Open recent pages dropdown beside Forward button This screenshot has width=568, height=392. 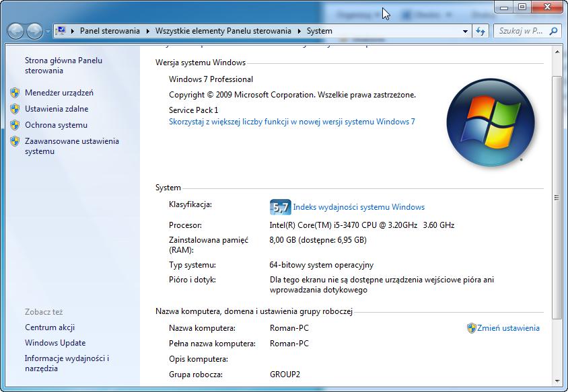(48, 32)
